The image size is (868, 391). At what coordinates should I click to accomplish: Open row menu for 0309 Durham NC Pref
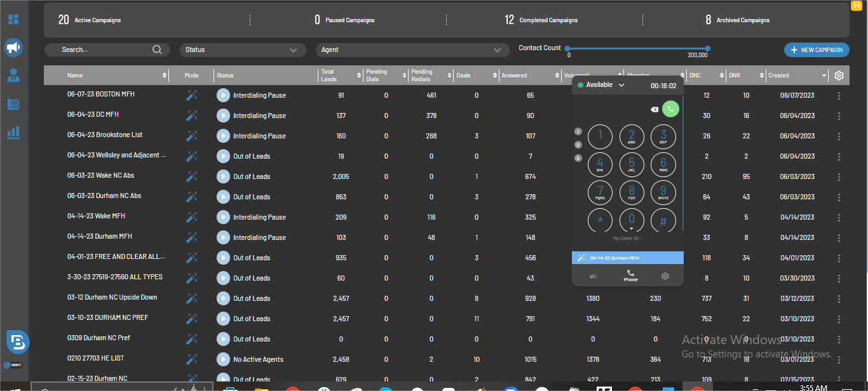(839, 340)
